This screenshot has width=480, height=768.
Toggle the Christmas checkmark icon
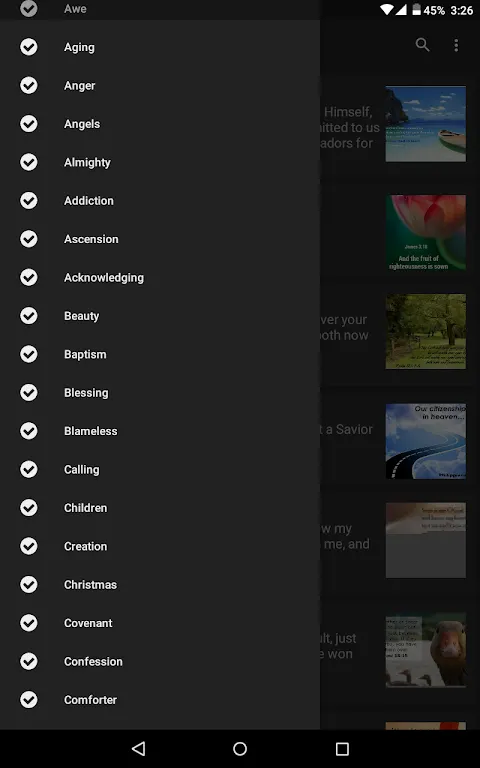[29, 584]
